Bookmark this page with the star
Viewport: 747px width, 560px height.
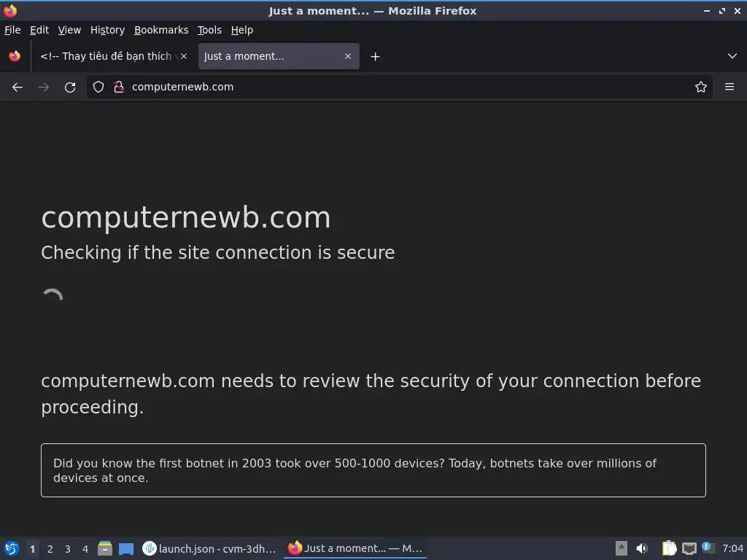coord(701,87)
